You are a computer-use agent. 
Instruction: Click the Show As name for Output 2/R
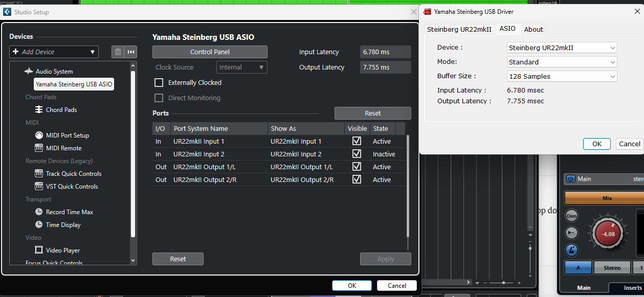(x=302, y=180)
